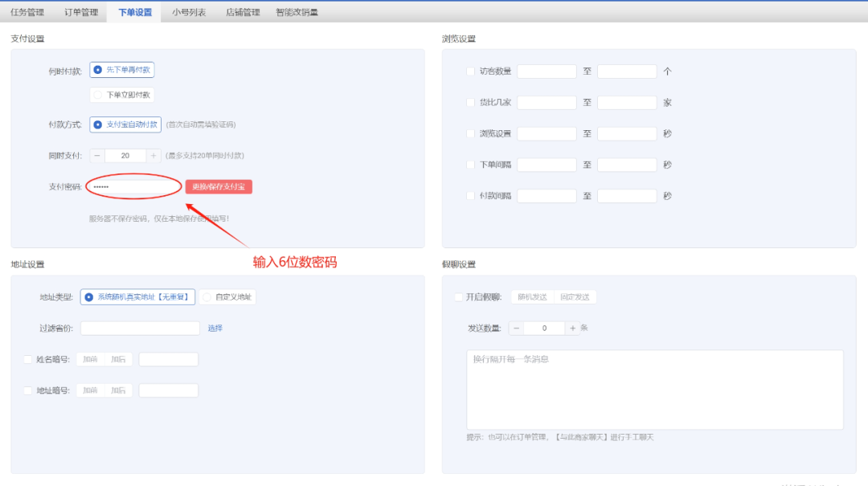
Task: Click the 货比几家 minimum input
Action: [547, 102]
